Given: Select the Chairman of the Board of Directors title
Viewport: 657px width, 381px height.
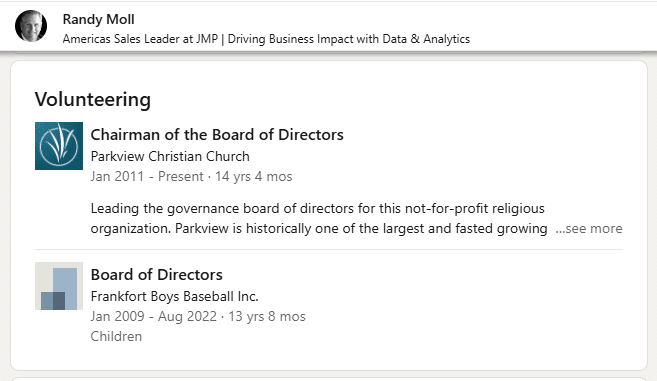Looking at the screenshot, I should pos(217,135).
